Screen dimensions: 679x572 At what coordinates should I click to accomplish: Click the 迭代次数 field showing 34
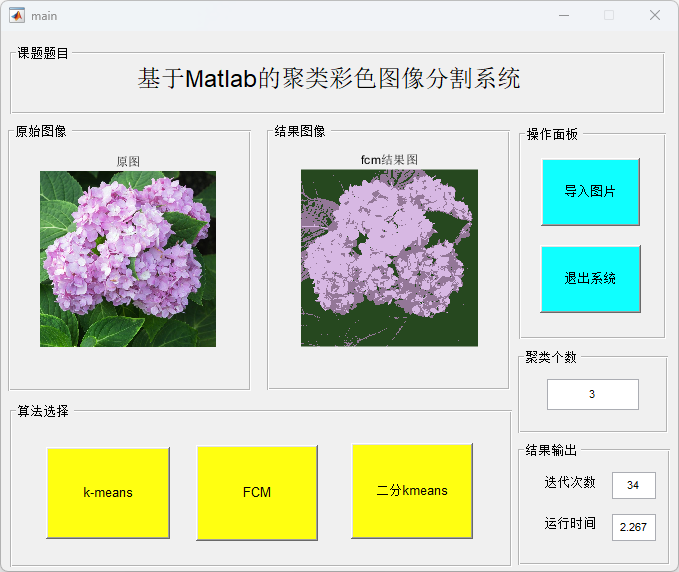point(634,485)
